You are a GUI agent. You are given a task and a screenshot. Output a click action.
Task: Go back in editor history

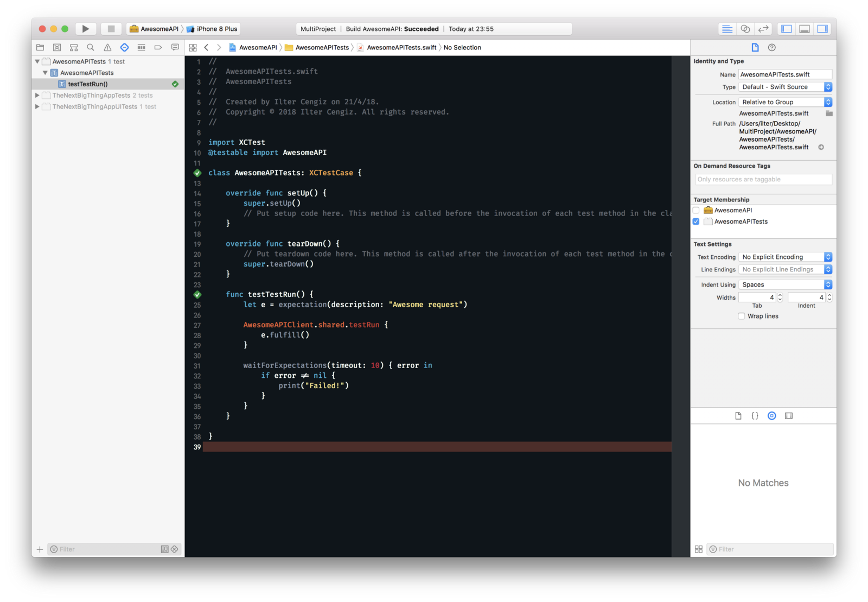click(x=206, y=47)
